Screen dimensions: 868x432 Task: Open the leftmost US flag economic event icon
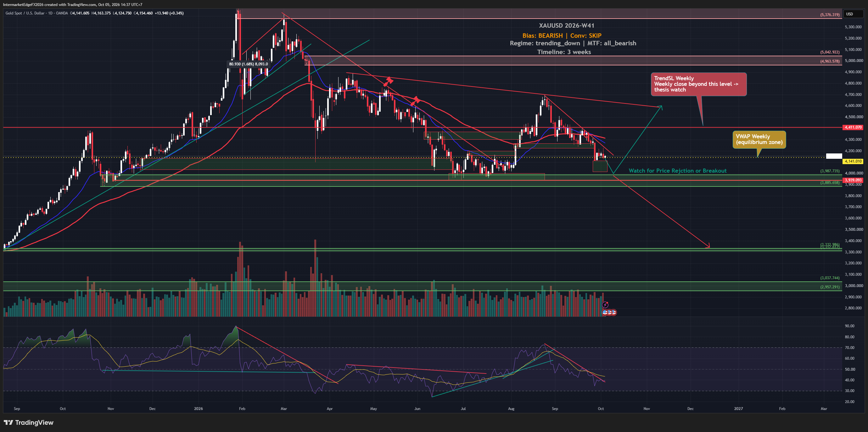coord(605,313)
